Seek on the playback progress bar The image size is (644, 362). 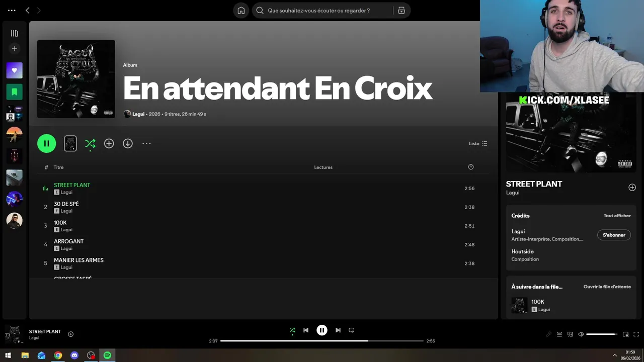(x=322, y=341)
